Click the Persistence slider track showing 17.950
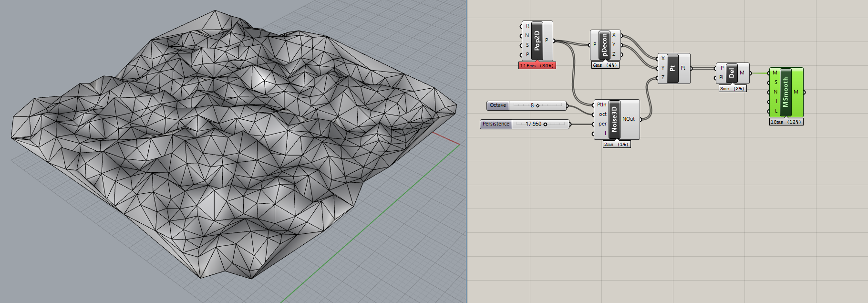 (x=540, y=124)
